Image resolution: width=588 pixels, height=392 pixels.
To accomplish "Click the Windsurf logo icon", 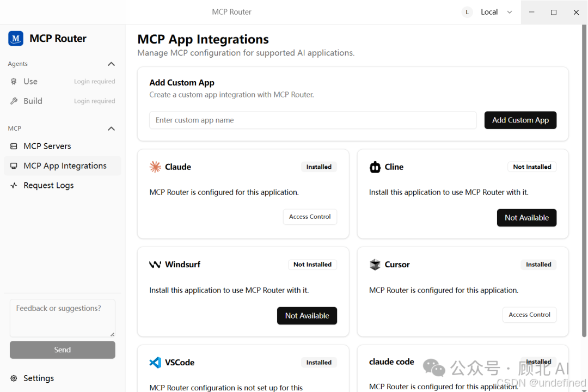I will pyautogui.click(x=155, y=265).
